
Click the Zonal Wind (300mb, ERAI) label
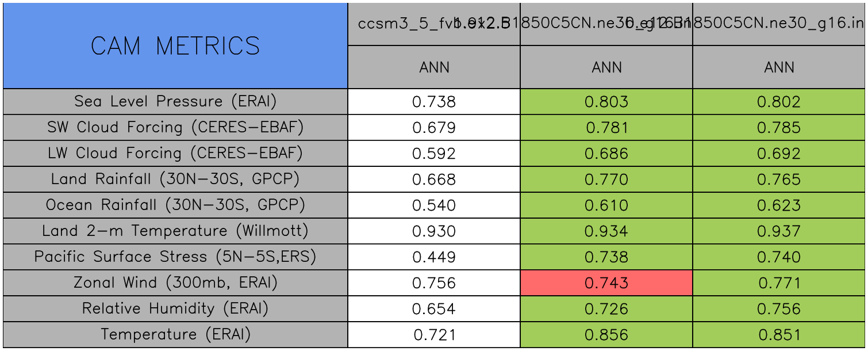175,283
